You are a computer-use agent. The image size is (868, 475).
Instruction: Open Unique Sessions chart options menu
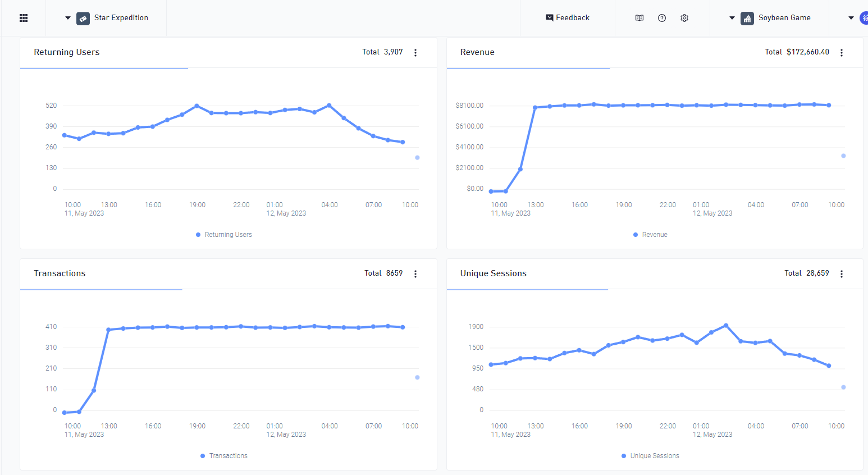tap(842, 274)
